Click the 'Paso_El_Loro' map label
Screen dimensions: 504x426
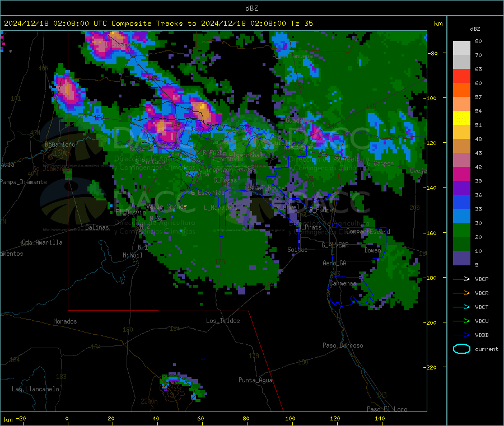387,409
